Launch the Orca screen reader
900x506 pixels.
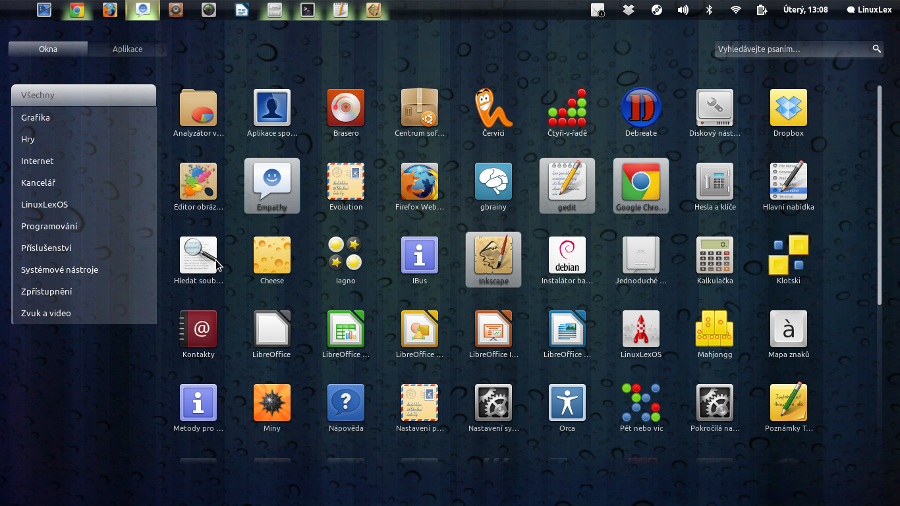pyautogui.click(x=567, y=407)
